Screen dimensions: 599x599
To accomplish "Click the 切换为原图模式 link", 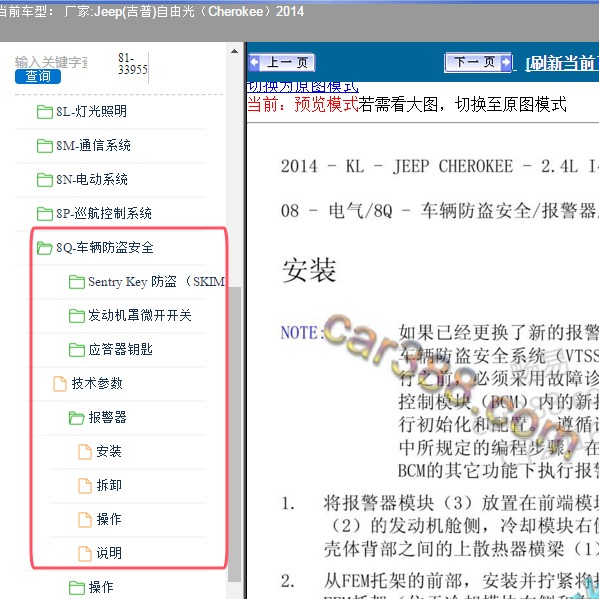I will [303, 87].
